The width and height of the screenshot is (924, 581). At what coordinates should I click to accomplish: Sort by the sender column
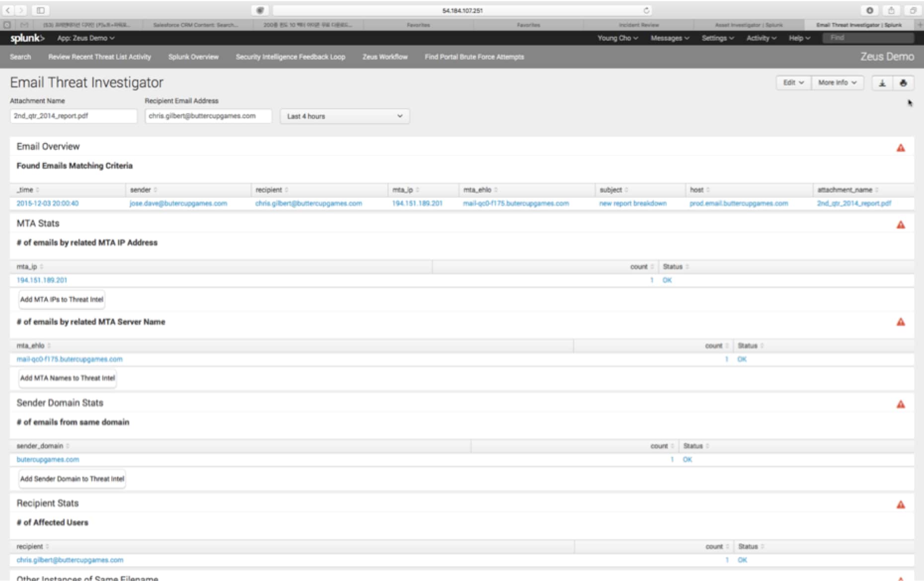pyautogui.click(x=144, y=190)
